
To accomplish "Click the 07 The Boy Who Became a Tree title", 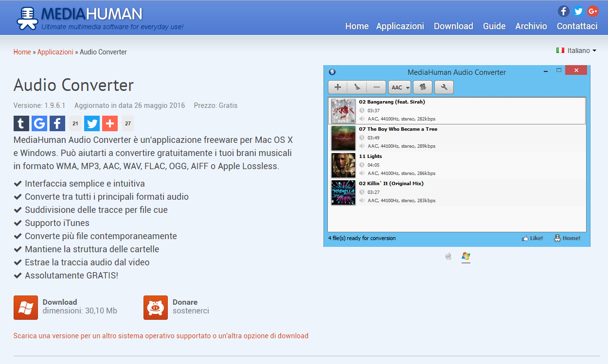I will pyautogui.click(x=398, y=129).
